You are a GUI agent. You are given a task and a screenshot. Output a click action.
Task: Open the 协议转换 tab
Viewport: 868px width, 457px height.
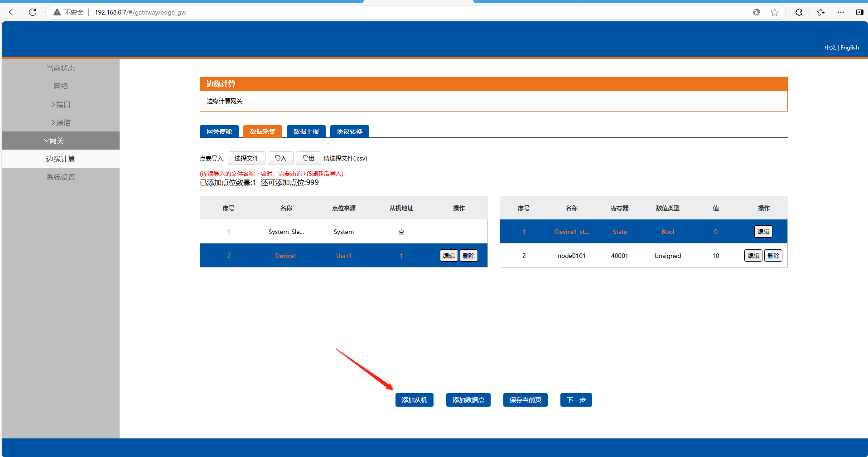(x=349, y=131)
